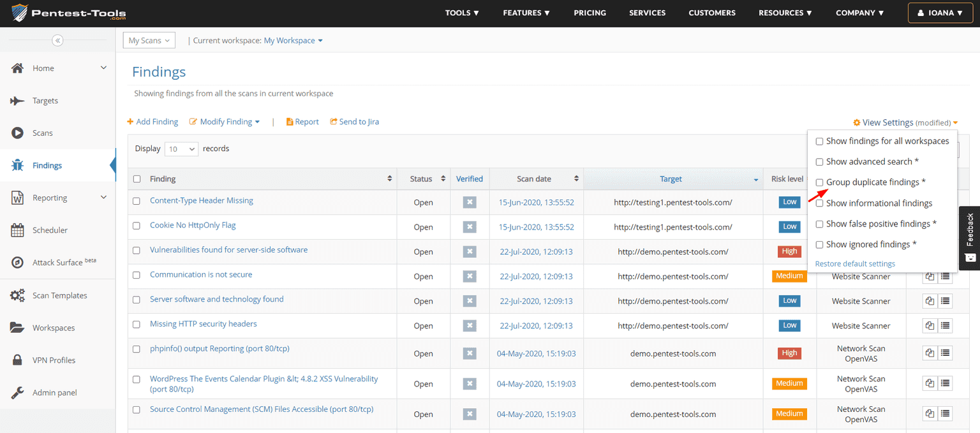Click the Send to Jira icon
This screenshot has width=980, height=433.
pos(333,122)
